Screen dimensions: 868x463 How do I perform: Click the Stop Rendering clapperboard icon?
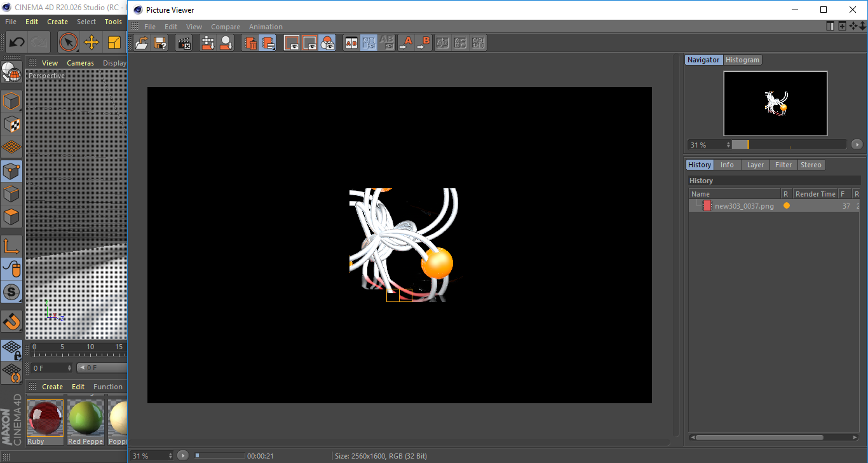tap(184, 43)
